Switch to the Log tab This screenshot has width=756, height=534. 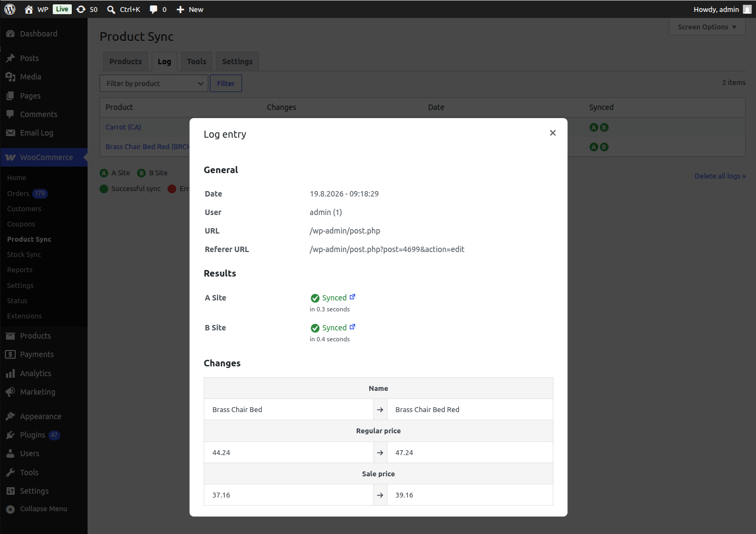pyautogui.click(x=164, y=62)
